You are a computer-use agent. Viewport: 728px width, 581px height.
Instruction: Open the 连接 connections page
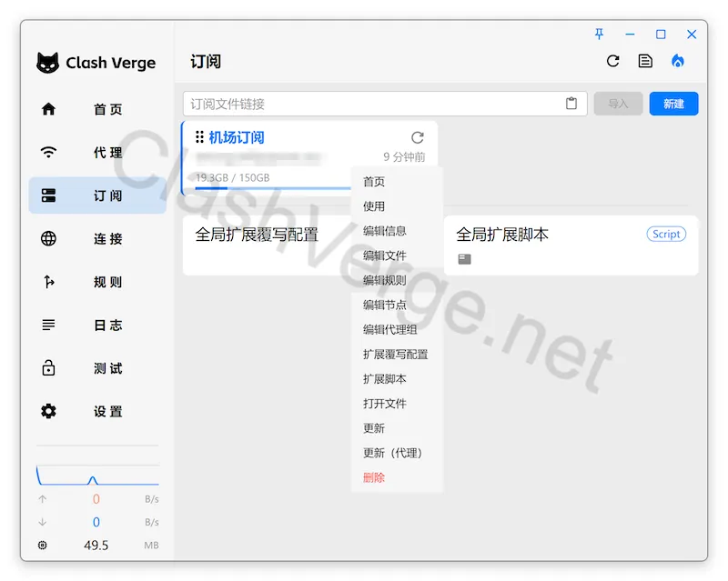point(97,238)
